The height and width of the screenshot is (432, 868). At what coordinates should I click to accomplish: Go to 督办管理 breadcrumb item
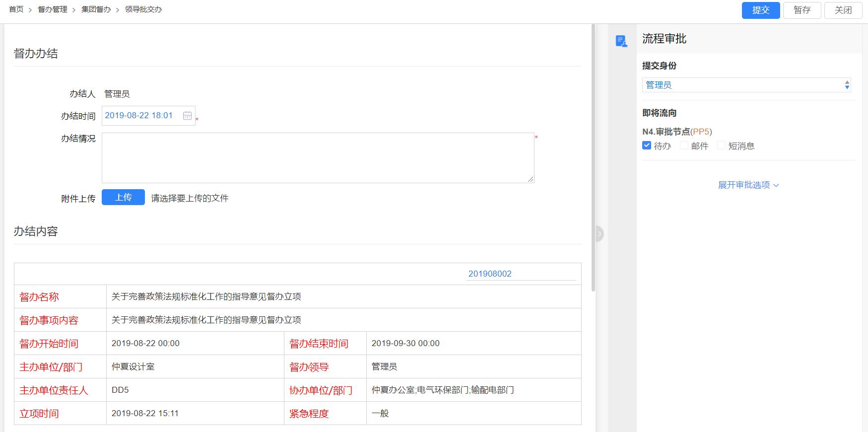pos(53,9)
